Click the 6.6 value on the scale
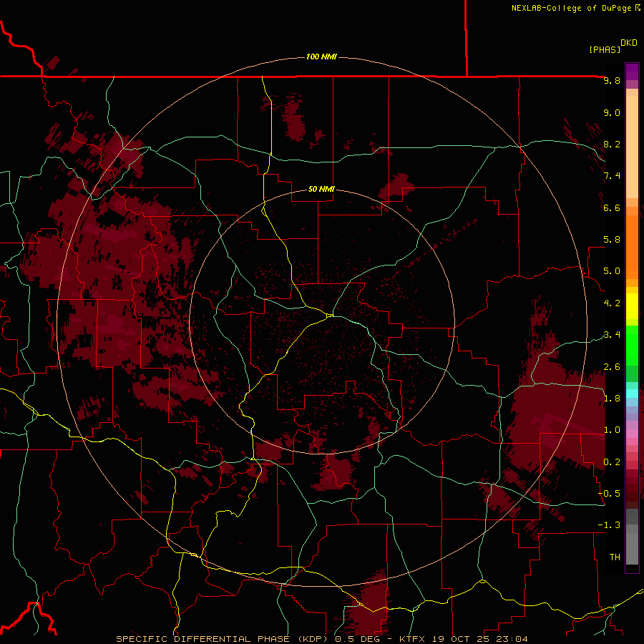This screenshot has height=644, width=644. 612,208
